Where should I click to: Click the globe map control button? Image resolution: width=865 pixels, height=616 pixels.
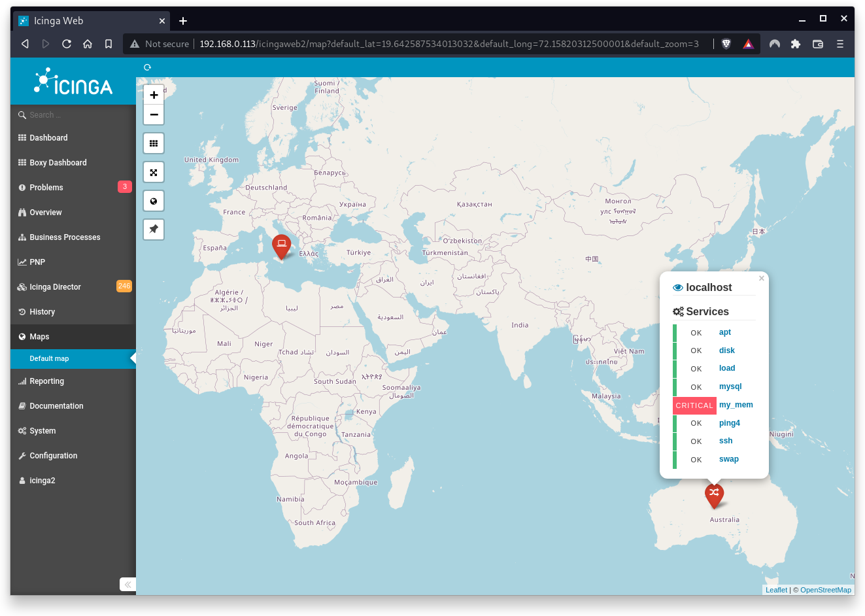tap(154, 201)
